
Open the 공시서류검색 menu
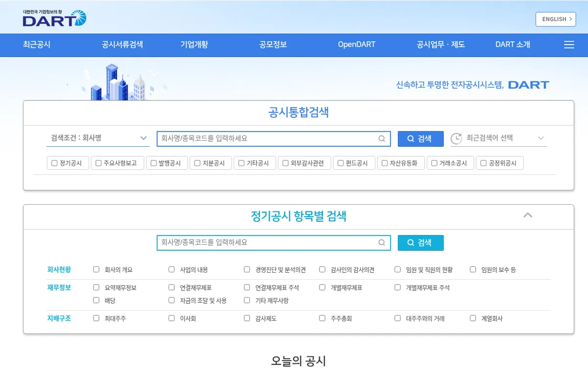tap(122, 45)
